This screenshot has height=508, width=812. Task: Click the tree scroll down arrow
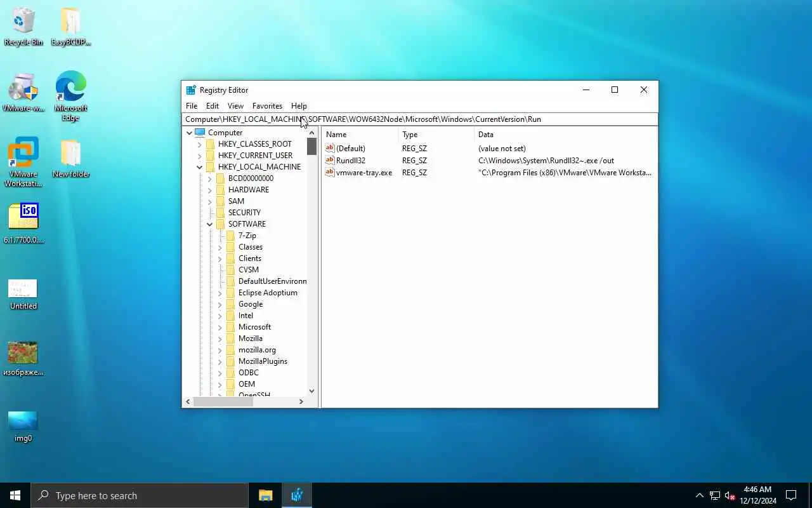311,391
